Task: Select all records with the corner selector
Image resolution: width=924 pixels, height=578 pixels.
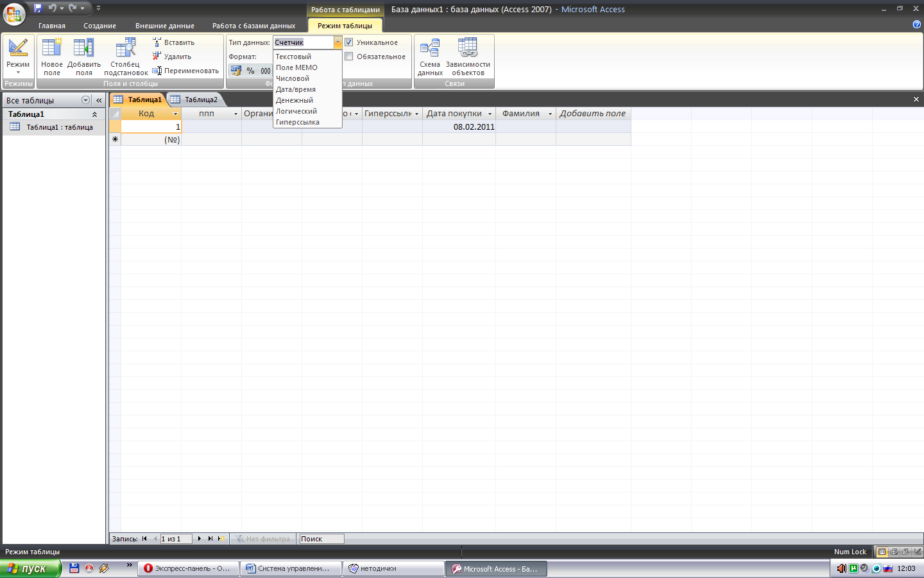Action: (115, 114)
